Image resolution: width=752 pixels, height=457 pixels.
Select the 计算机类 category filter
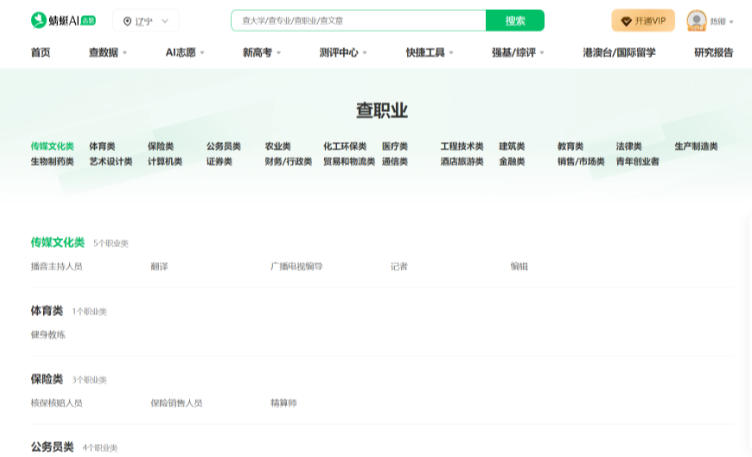[x=165, y=162]
